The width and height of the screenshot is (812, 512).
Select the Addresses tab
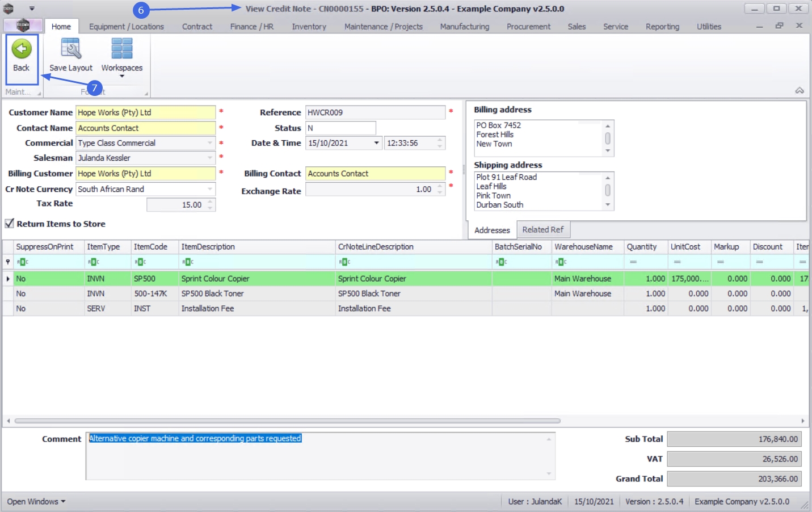point(492,230)
